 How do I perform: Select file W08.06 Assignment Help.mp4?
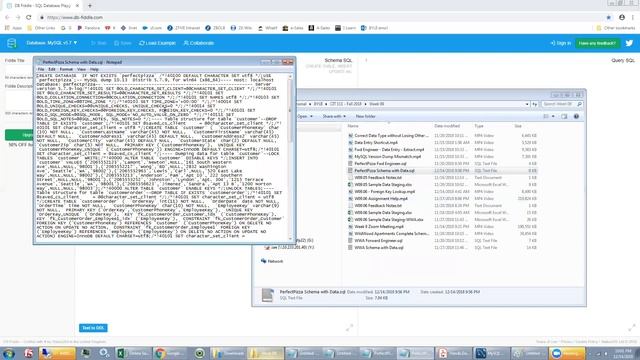[381, 199]
